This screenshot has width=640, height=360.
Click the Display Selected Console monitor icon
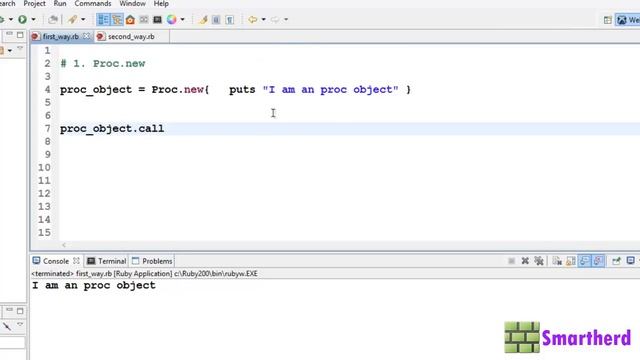(631, 260)
